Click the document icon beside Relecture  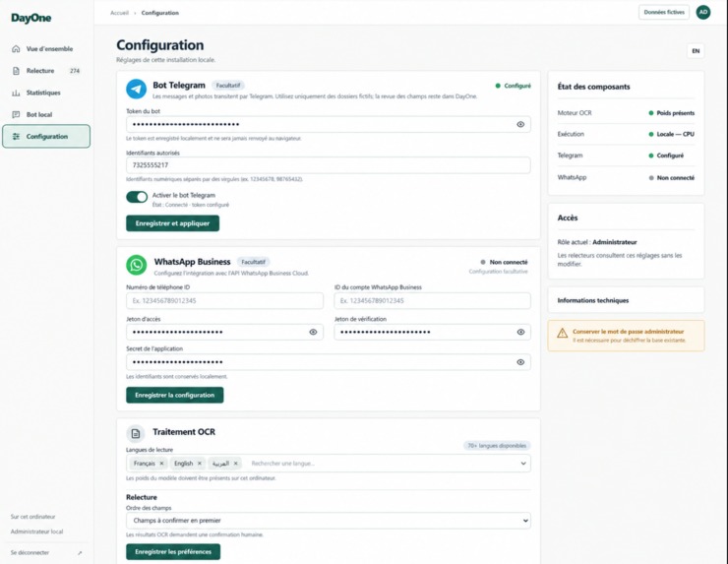(16, 71)
